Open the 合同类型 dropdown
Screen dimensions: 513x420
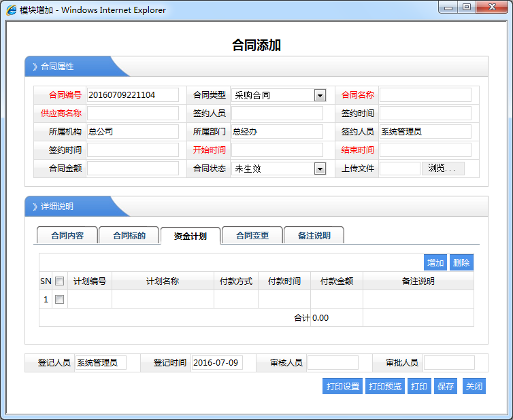(x=320, y=95)
